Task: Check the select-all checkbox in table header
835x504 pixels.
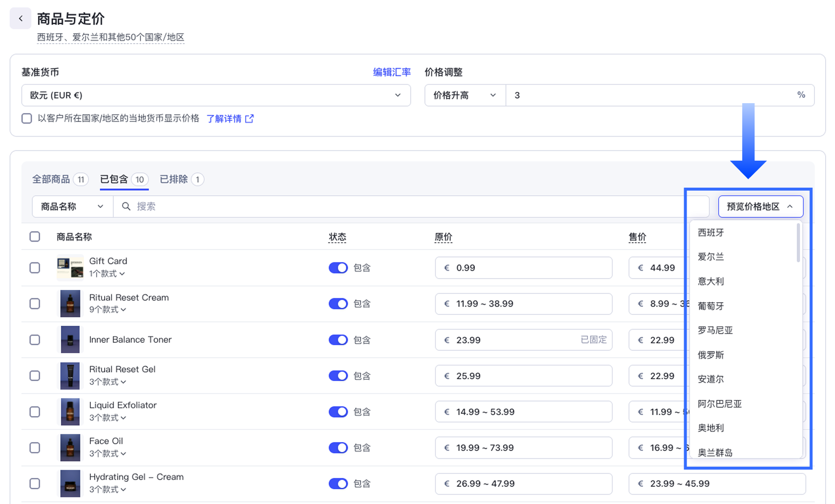Action: click(35, 237)
